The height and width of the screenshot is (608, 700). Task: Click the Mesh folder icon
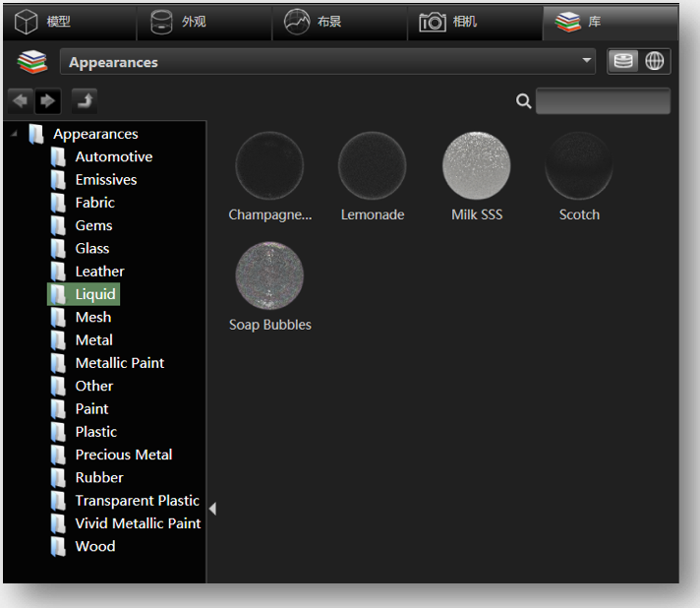tap(58, 318)
